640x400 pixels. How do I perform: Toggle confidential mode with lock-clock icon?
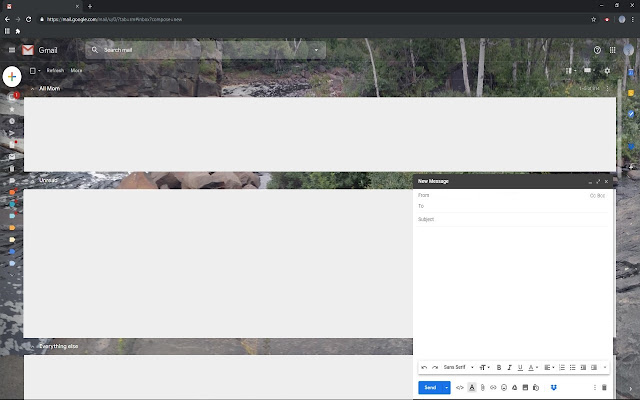pyautogui.click(x=536, y=388)
